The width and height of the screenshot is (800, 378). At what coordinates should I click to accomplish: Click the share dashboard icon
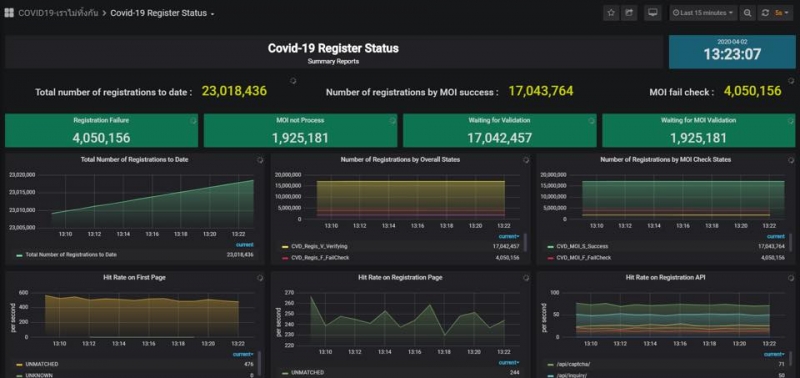pyautogui.click(x=629, y=13)
